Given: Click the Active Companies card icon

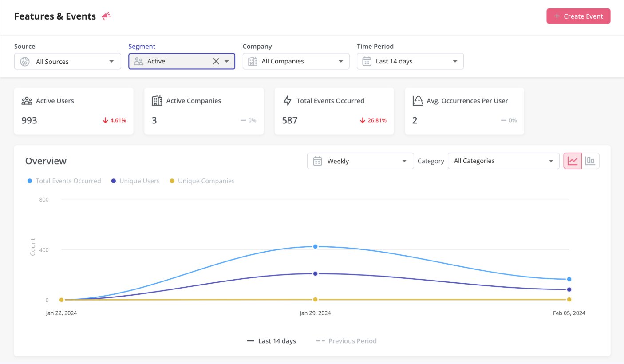Looking at the screenshot, I should click(157, 101).
